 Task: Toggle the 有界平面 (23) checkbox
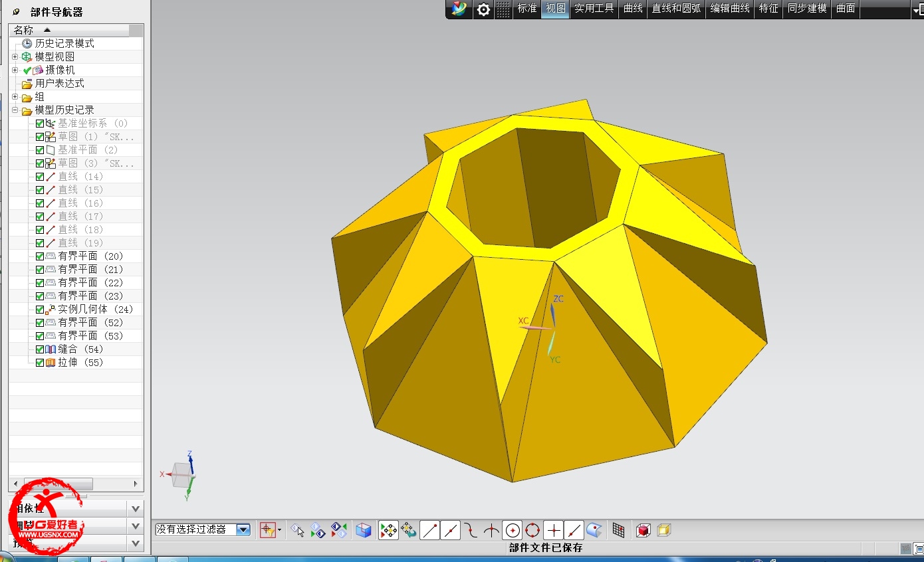[x=40, y=296]
